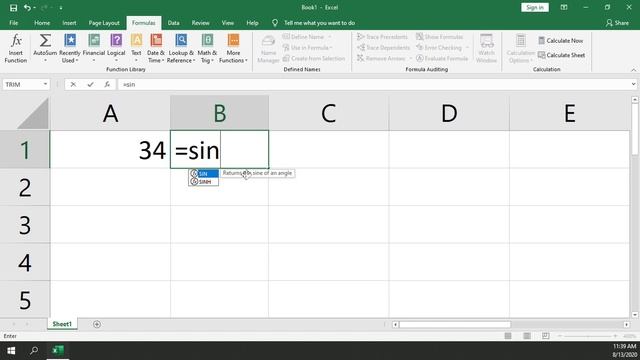
Task: Switch to the Data tab
Action: (173, 23)
